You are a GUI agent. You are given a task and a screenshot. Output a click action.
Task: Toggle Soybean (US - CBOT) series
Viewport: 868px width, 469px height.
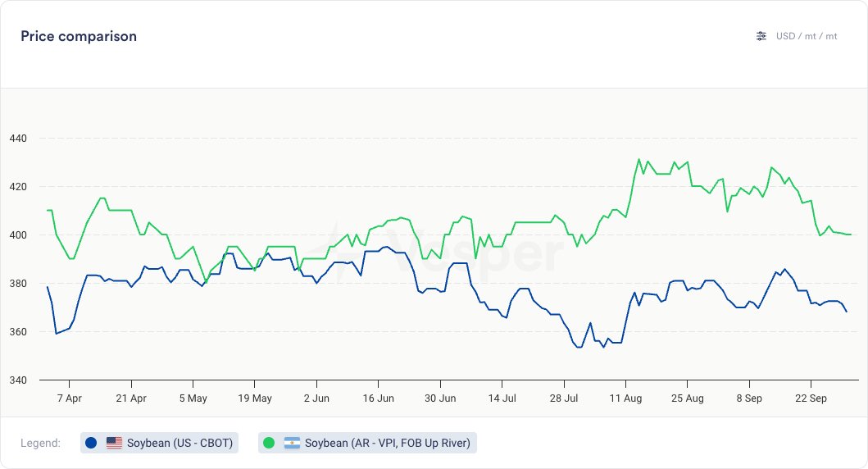pos(180,443)
